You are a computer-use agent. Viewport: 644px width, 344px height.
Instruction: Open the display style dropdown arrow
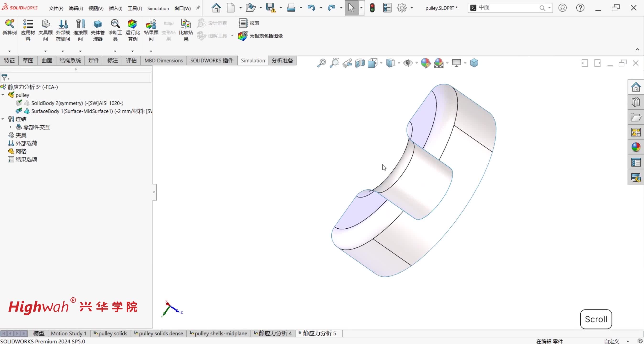click(399, 63)
